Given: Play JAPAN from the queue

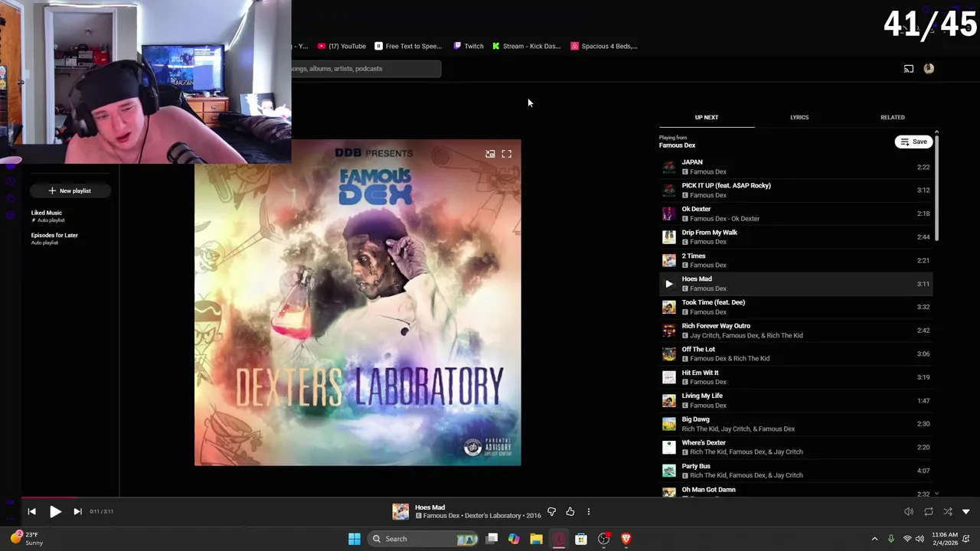Looking at the screenshot, I should 796,167.
